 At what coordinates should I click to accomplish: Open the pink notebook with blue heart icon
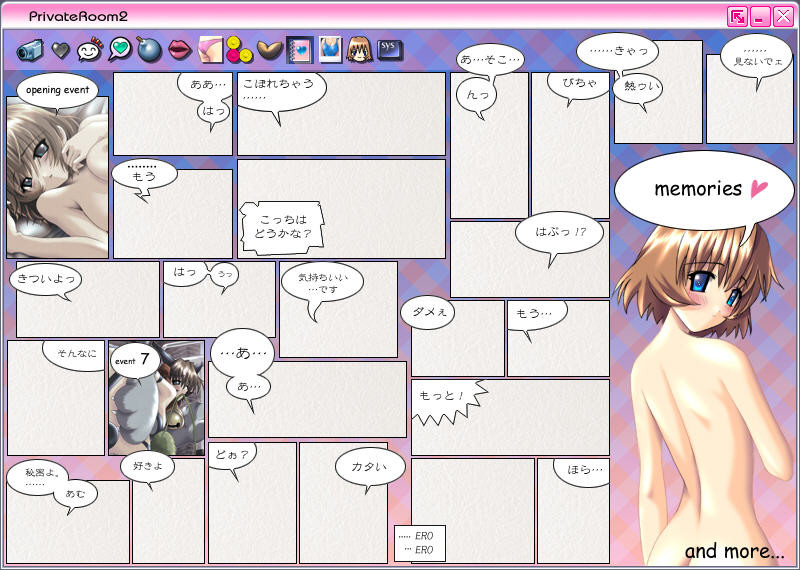[299, 49]
